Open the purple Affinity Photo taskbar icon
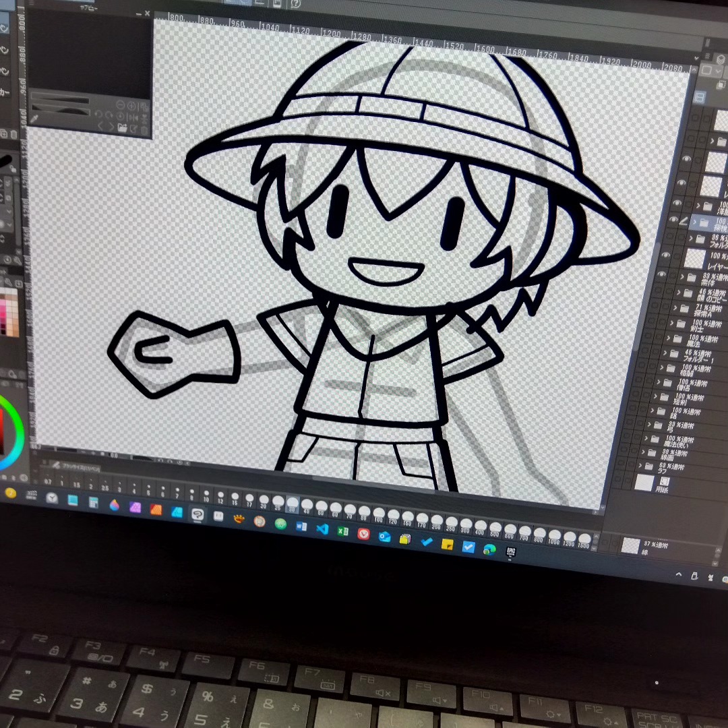This screenshot has height=728, width=728. [135, 507]
